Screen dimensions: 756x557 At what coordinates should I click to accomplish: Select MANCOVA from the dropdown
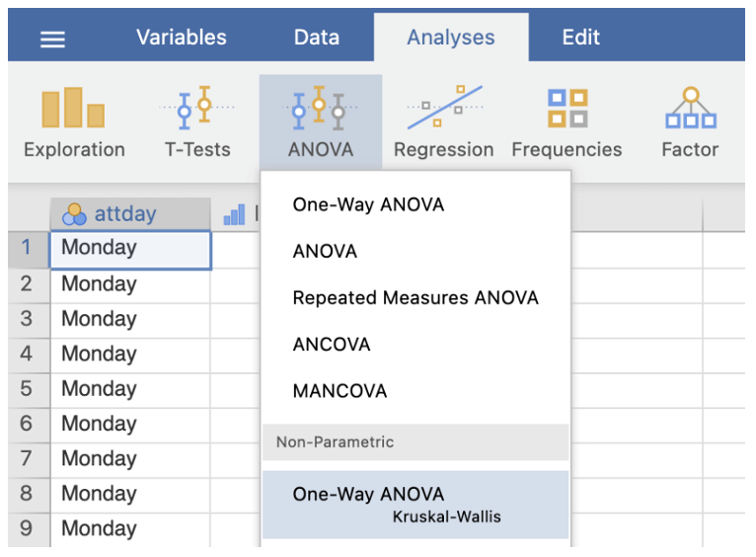tap(340, 391)
